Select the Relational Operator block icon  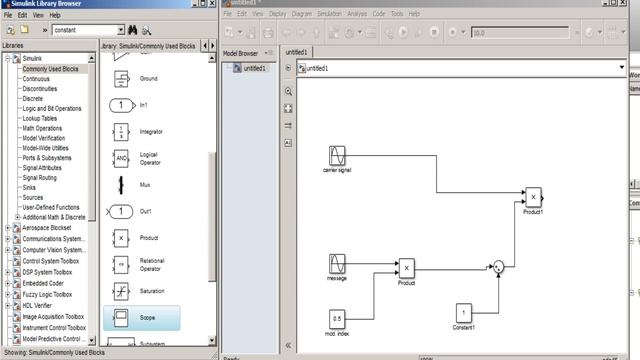[x=121, y=264]
